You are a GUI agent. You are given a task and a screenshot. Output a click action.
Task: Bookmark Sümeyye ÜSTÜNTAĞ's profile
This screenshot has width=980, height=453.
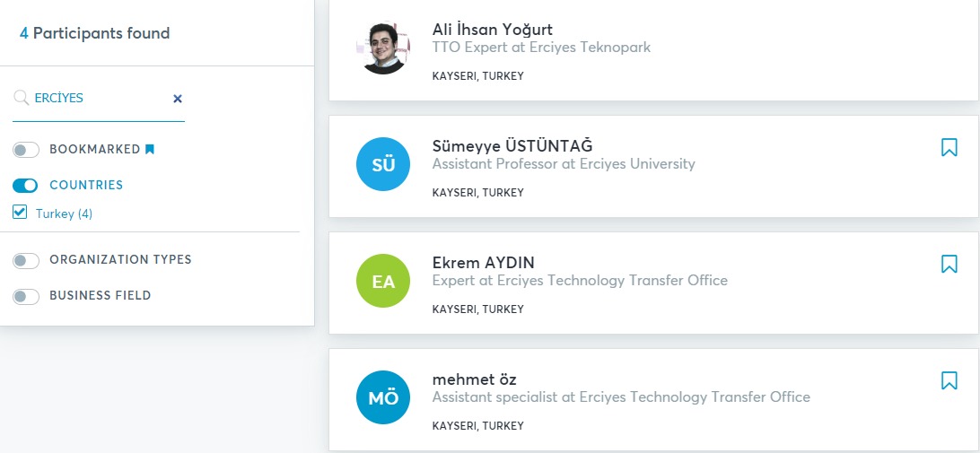click(x=949, y=147)
